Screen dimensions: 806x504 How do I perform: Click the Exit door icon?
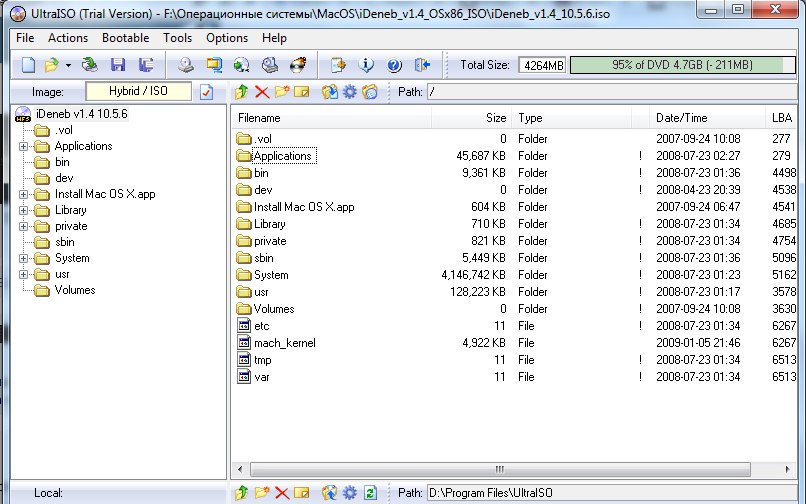[422, 65]
